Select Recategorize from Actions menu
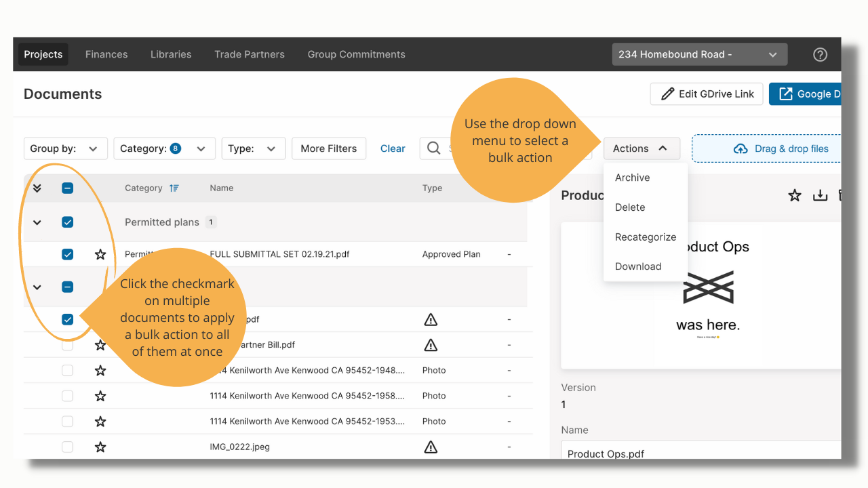The height and width of the screenshot is (488, 868). [x=646, y=237]
